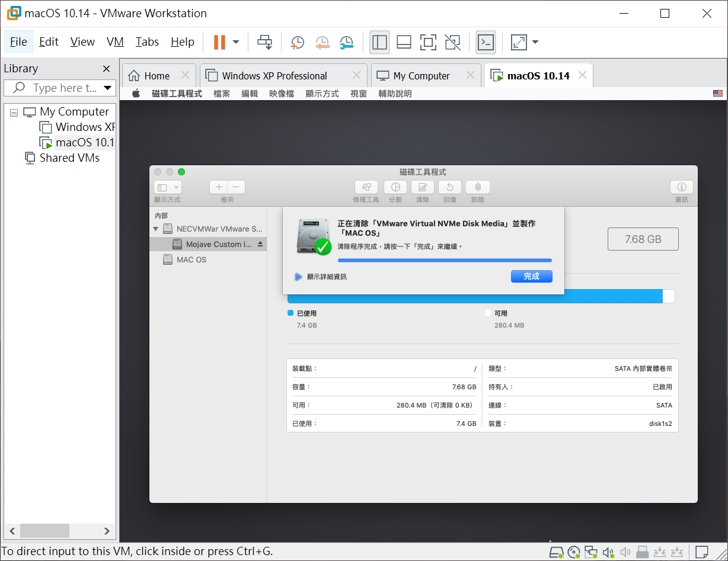Select macOS 10.14 in the Library tree
Screen dimensions: 728x561
[x=77, y=142]
